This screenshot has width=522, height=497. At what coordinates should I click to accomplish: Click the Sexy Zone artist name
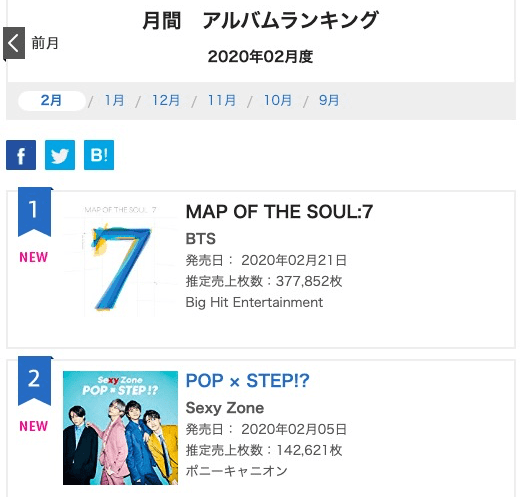[225, 408]
